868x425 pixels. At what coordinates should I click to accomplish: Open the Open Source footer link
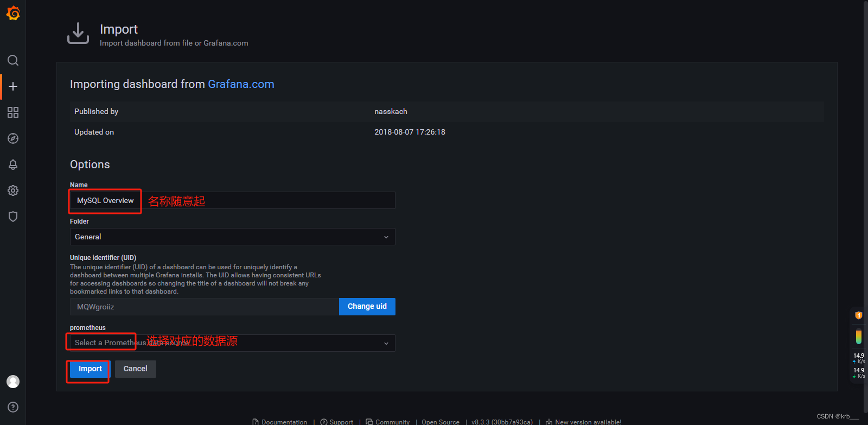click(x=441, y=422)
